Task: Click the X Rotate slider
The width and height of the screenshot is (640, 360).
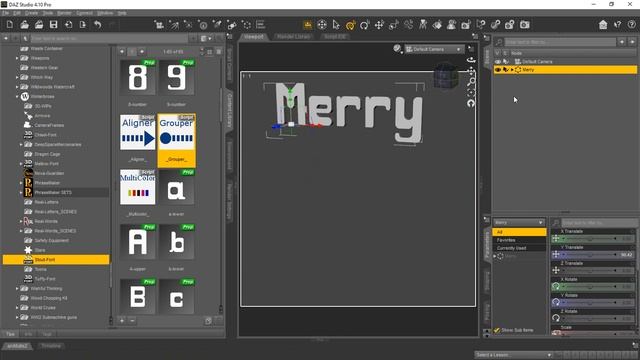Action: 593,287
